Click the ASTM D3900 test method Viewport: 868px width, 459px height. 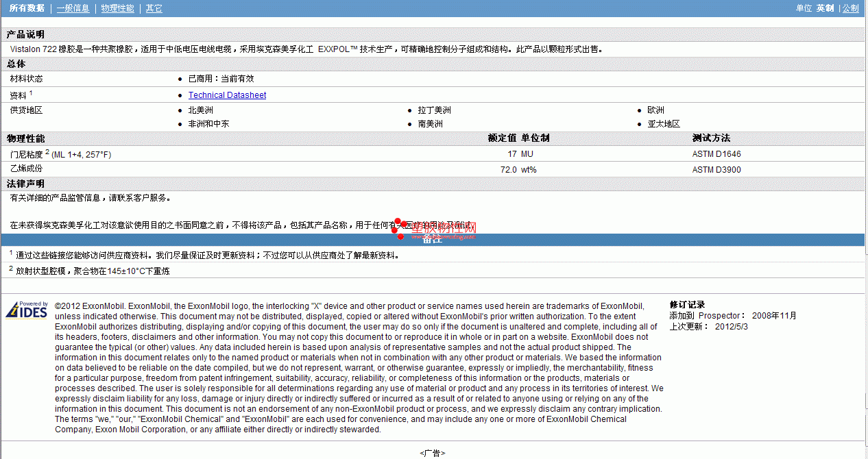716,169
